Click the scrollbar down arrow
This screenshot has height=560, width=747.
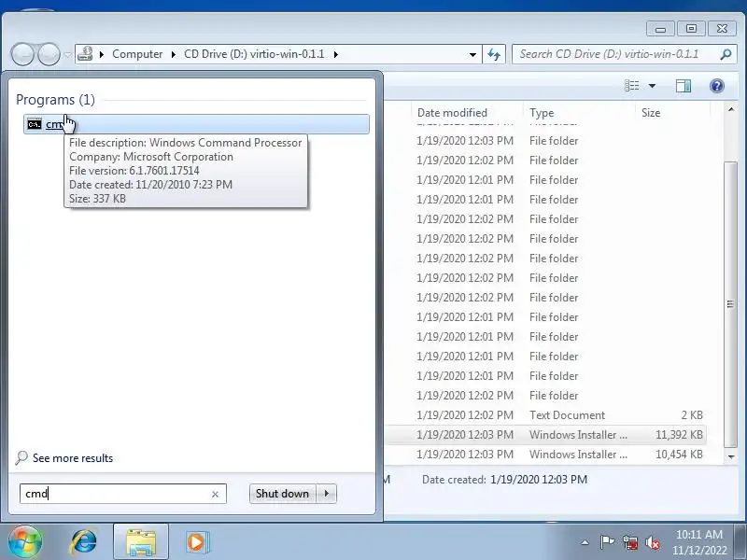tap(730, 456)
